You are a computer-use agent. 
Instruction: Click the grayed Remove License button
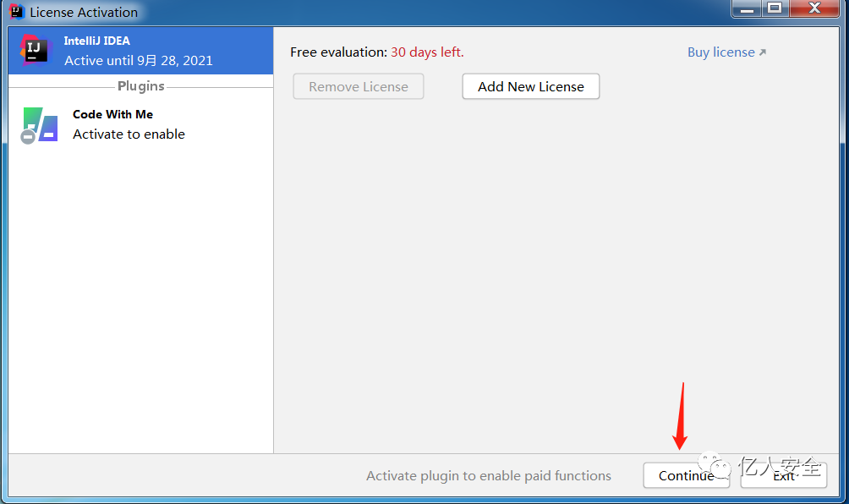(x=359, y=86)
